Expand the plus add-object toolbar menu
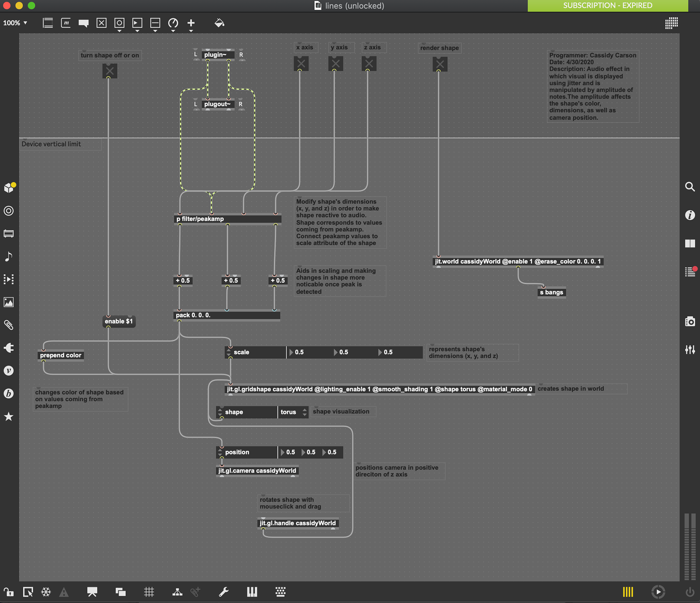The width and height of the screenshot is (700, 603). (191, 24)
